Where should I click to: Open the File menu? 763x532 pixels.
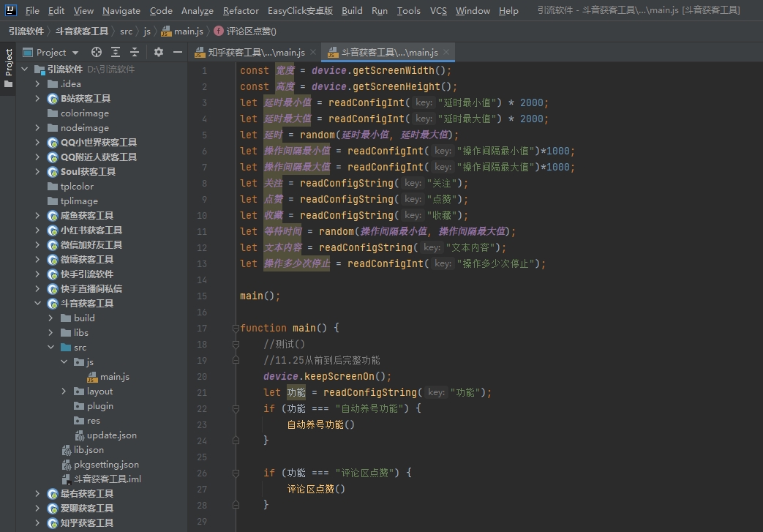(x=32, y=11)
